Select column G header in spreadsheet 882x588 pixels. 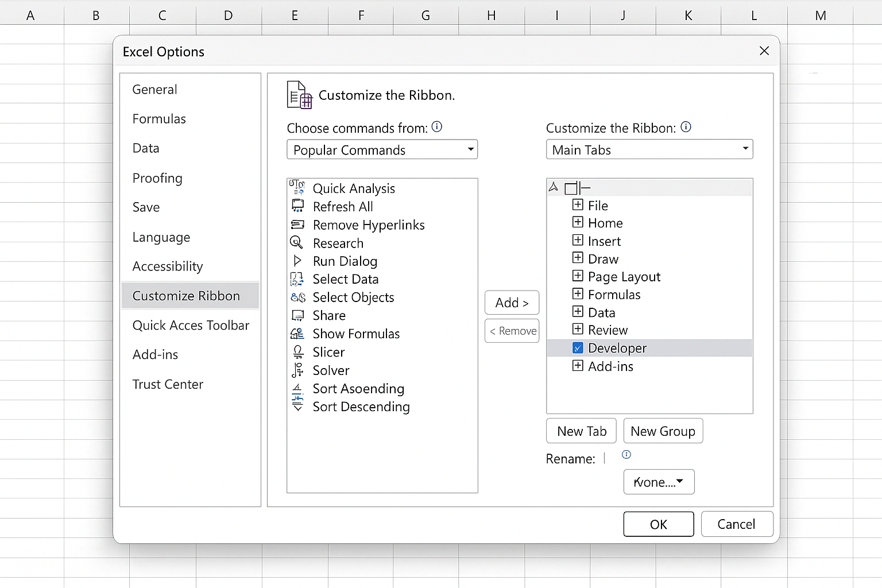(425, 16)
